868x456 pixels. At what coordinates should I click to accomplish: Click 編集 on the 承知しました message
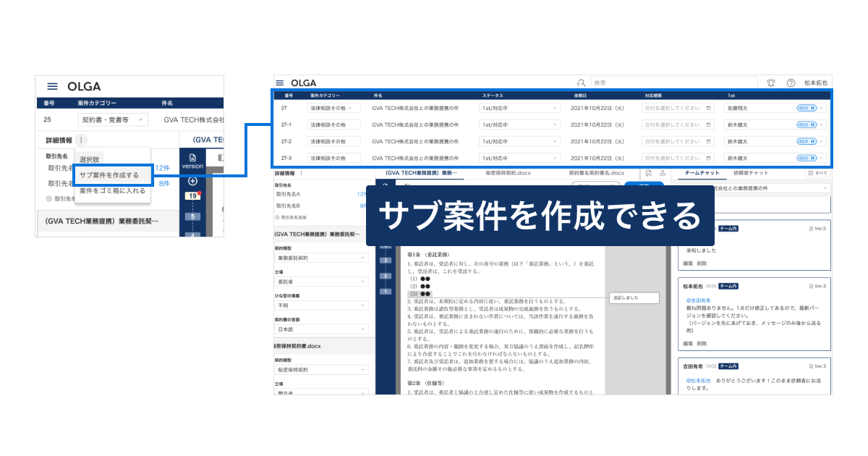coord(688,263)
